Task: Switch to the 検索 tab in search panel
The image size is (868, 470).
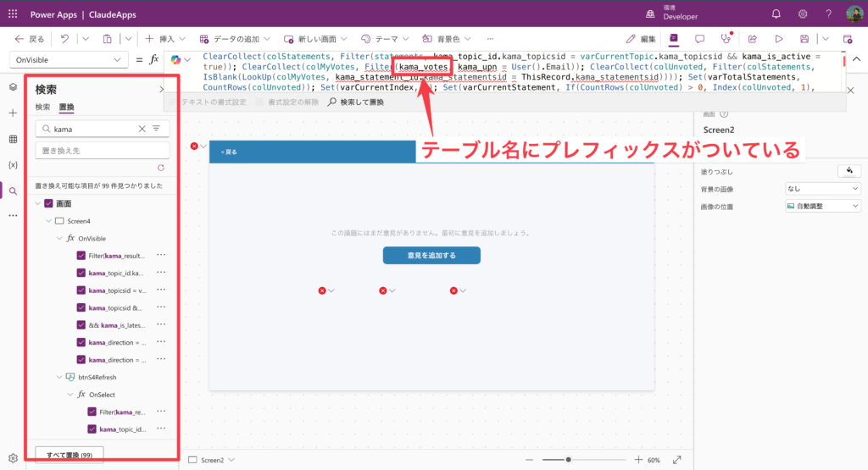Action: [x=42, y=107]
